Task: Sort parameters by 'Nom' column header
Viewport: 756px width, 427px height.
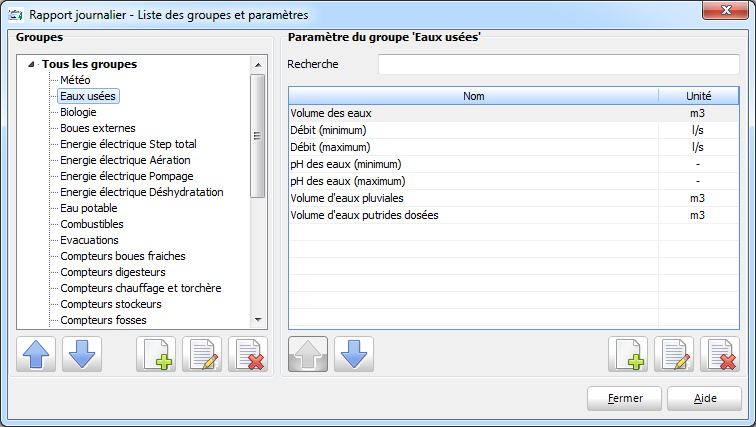Action: [473, 96]
